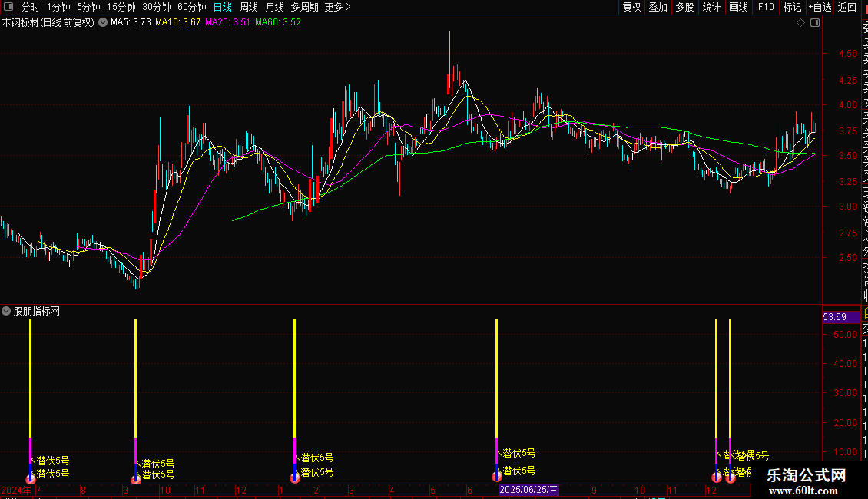Click the MA20: 3.51 label
868x499 pixels.
[x=227, y=22]
